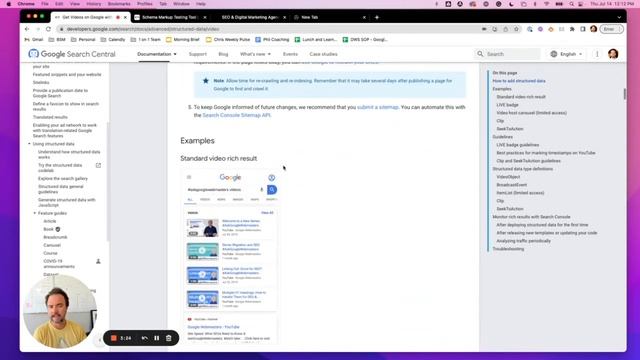Click the search magnifier icon in header
Image resolution: width=640 pixels, height=360 pixels.
[480, 54]
